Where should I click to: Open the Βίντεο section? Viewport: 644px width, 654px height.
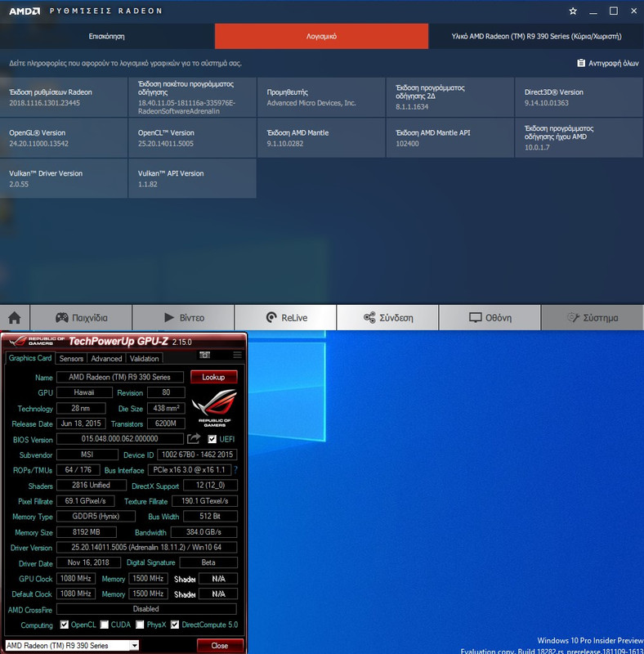[x=184, y=318]
